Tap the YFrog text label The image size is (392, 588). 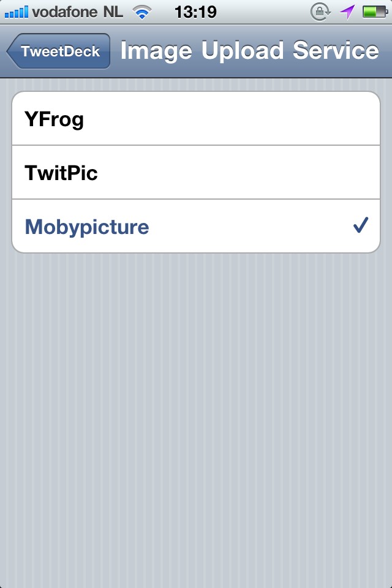(54, 119)
